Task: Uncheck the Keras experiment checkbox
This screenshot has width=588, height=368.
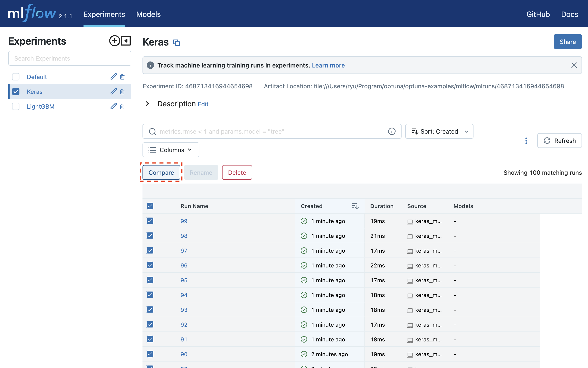Action: pos(16,92)
